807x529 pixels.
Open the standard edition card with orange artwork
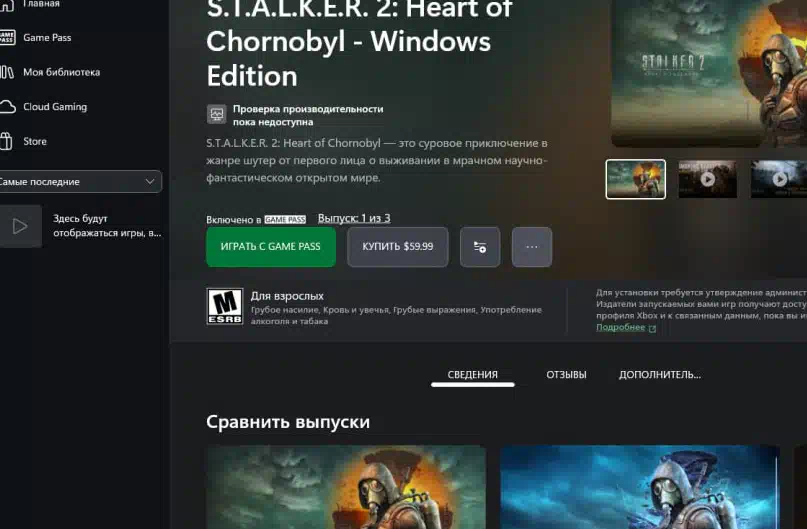[x=346, y=487]
